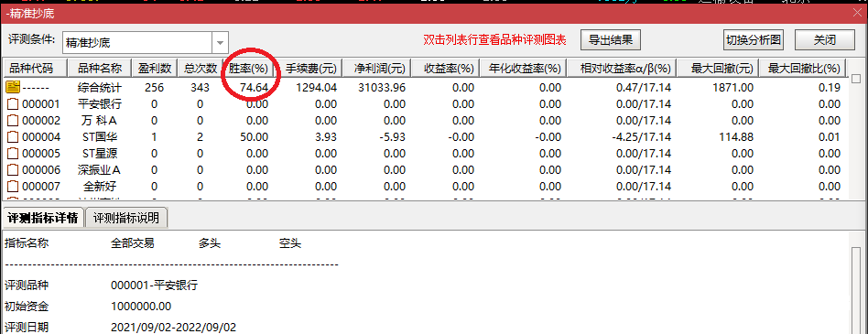
Task: Select the 万 科A row name
Action: 99,121
